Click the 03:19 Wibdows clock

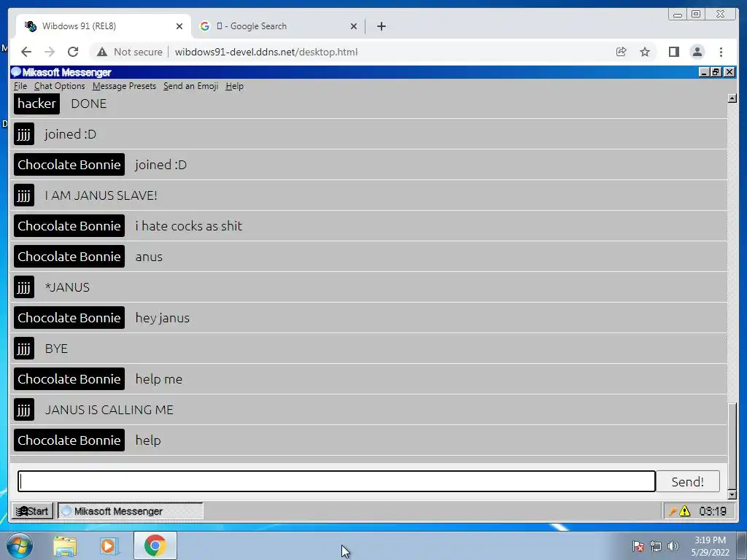coord(712,511)
